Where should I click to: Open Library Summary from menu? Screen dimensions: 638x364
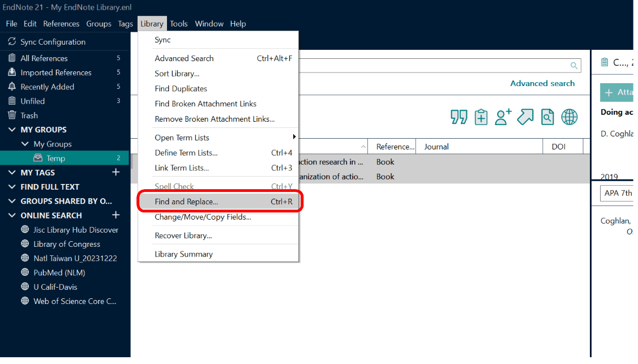coord(219,254)
